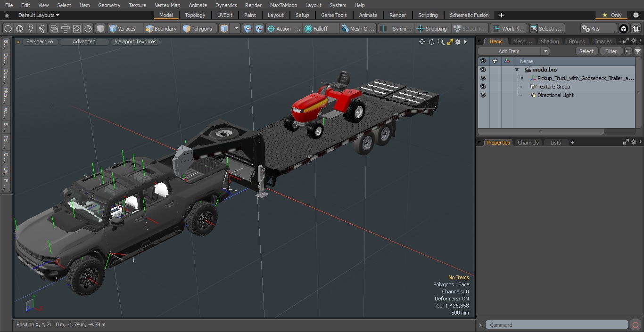The width and height of the screenshot is (644, 332).
Task: Switch to the UVEdit layout tab
Action: tap(224, 15)
